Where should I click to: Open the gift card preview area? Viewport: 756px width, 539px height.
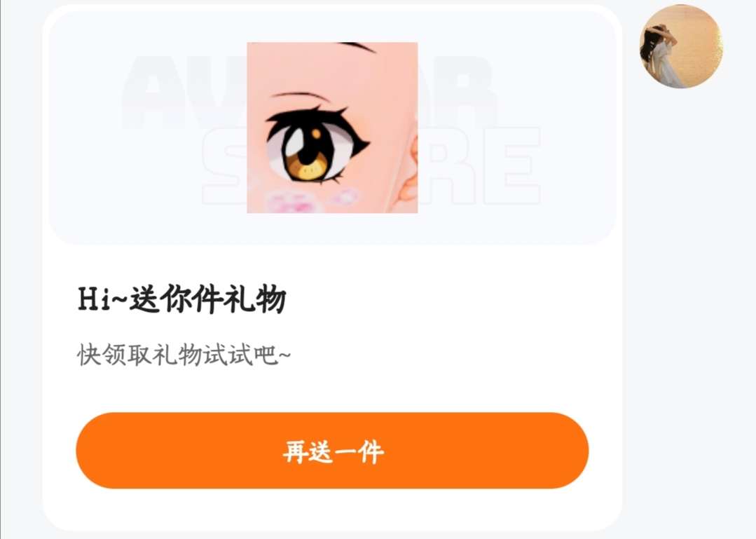click(332, 126)
